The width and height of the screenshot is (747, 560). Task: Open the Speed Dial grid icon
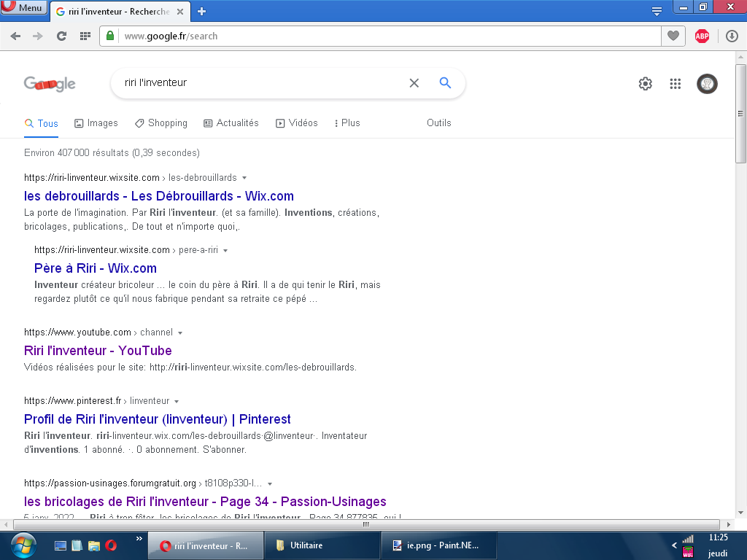[85, 36]
